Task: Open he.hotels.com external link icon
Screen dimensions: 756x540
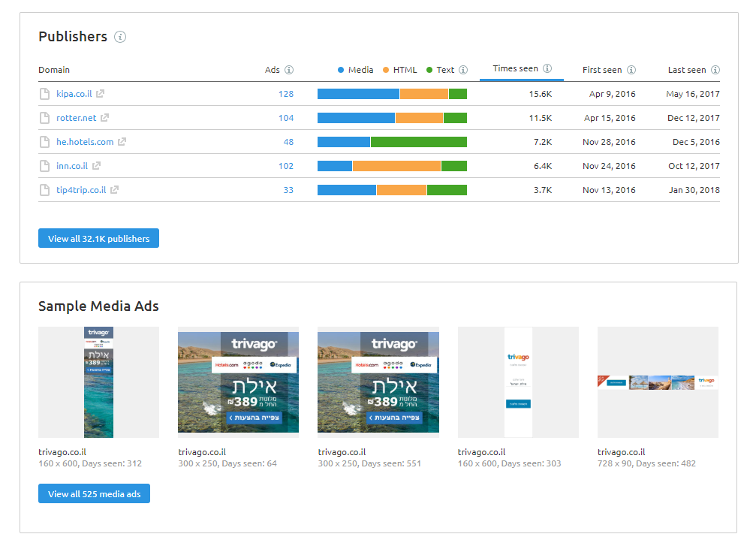Action: click(x=122, y=142)
